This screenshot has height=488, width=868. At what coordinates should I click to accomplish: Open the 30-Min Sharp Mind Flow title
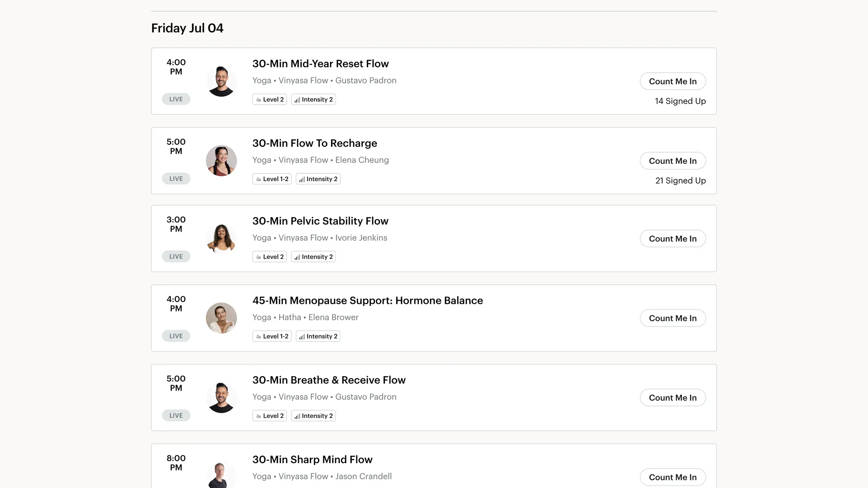(x=312, y=459)
